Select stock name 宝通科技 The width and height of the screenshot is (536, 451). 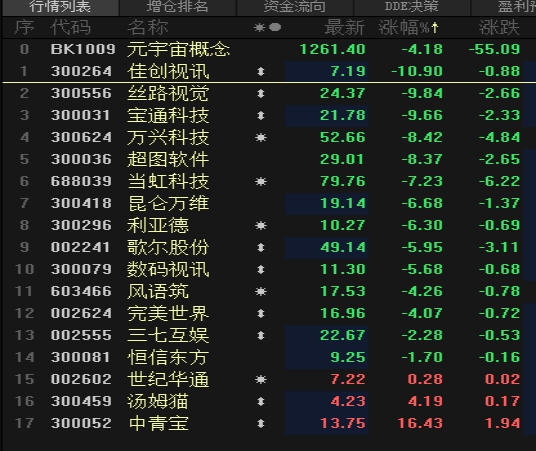168,116
